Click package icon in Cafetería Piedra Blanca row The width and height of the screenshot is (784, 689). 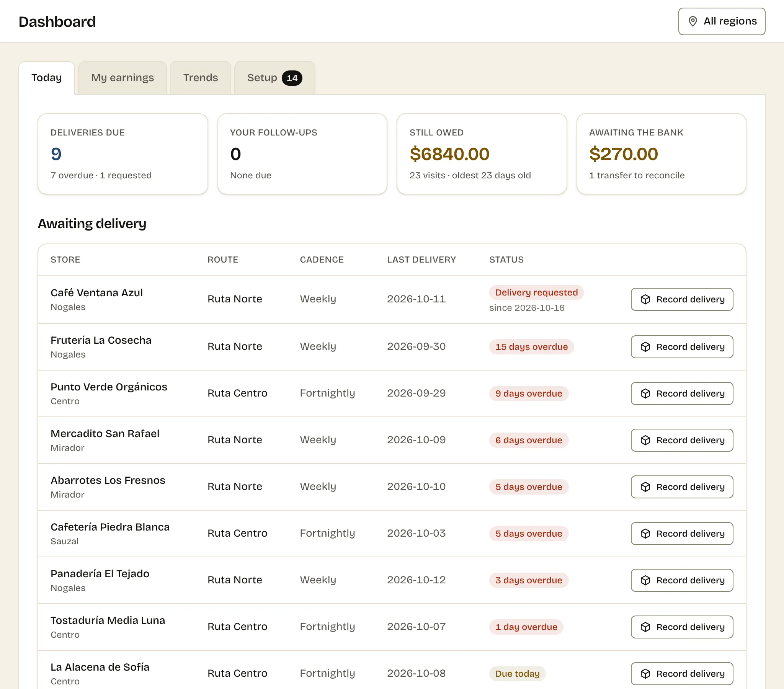(x=645, y=534)
